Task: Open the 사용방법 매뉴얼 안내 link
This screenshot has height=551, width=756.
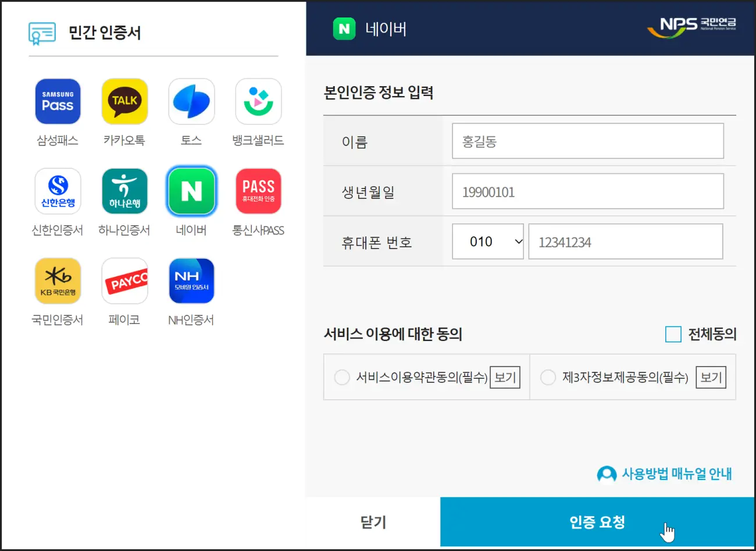Action: click(x=665, y=474)
